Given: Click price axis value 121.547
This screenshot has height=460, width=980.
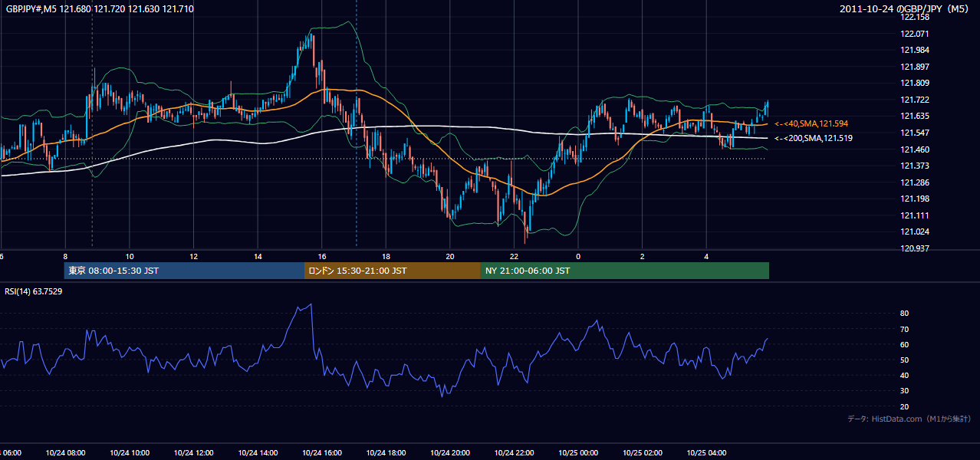Looking at the screenshot, I should tap(916, 133).
